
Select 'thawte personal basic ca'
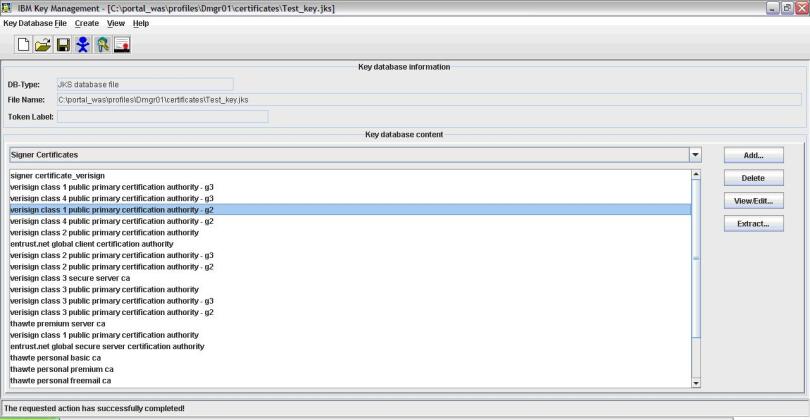tap(350, 357)
